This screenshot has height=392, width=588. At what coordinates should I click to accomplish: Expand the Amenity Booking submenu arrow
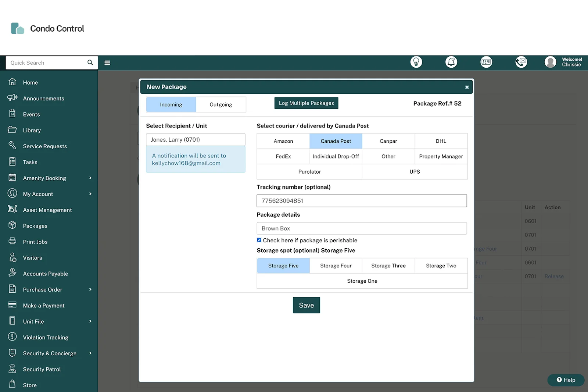[x=90, y=178]
